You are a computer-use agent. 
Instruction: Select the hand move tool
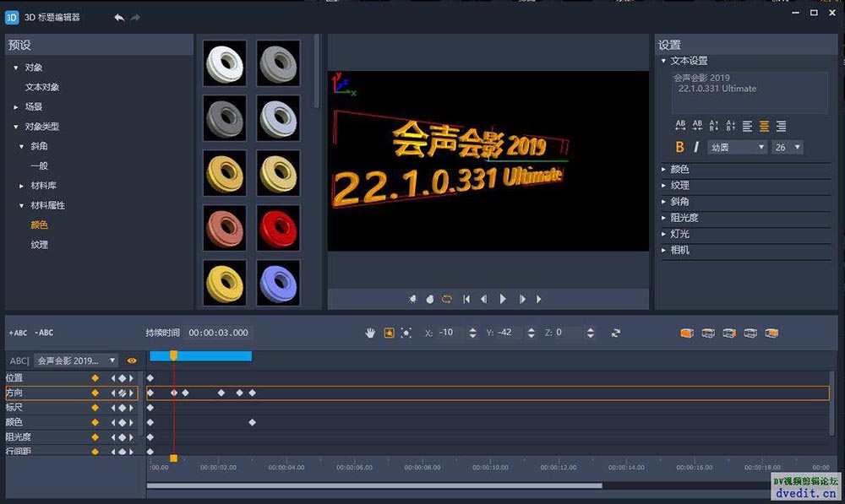(370, 333)
